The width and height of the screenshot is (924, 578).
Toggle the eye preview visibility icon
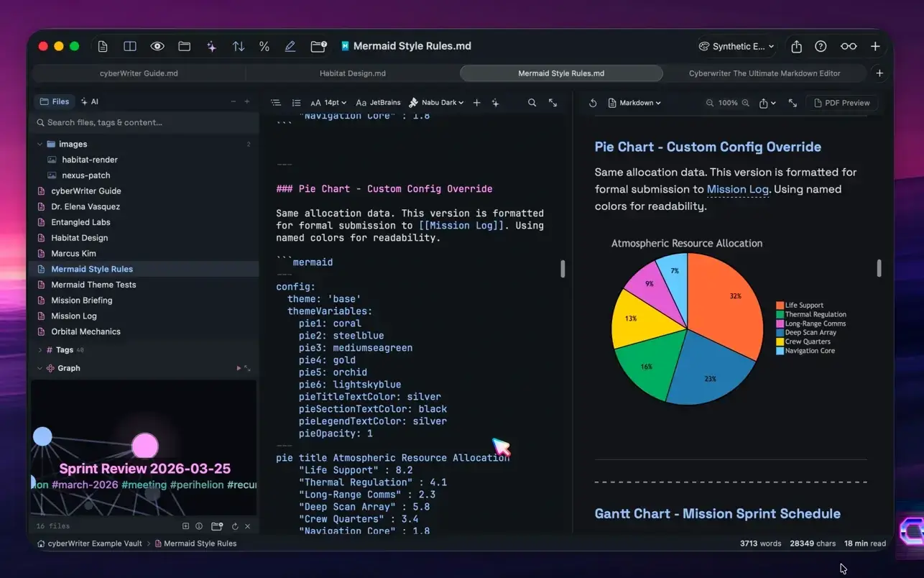157,46
